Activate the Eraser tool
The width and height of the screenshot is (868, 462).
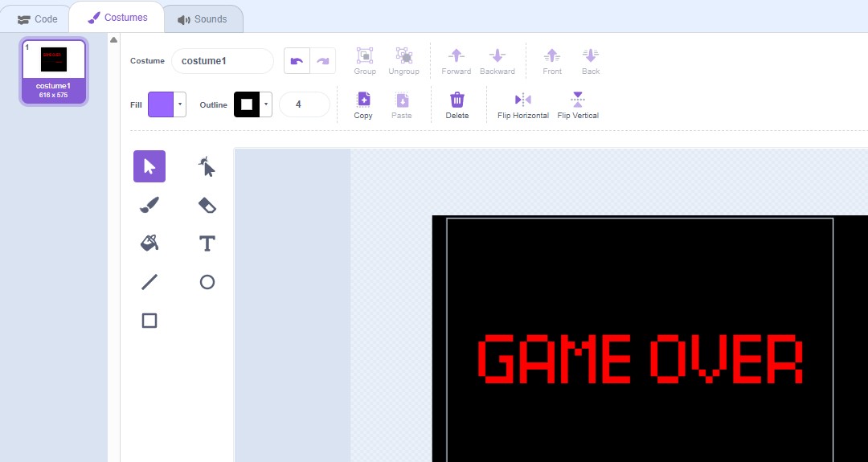pyautogui.click(x=207, y=205)
